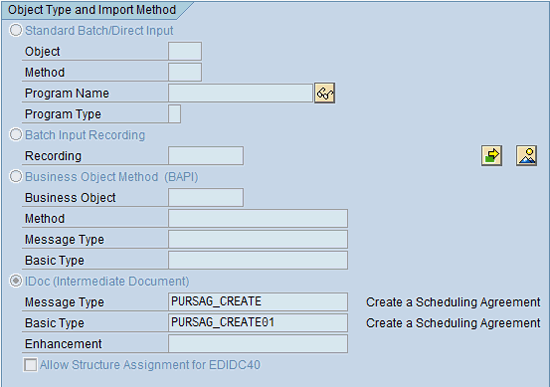Click the green box yellow arrow icon
Image resolution: width=550 pixels, height=387 pixels.
491,155
